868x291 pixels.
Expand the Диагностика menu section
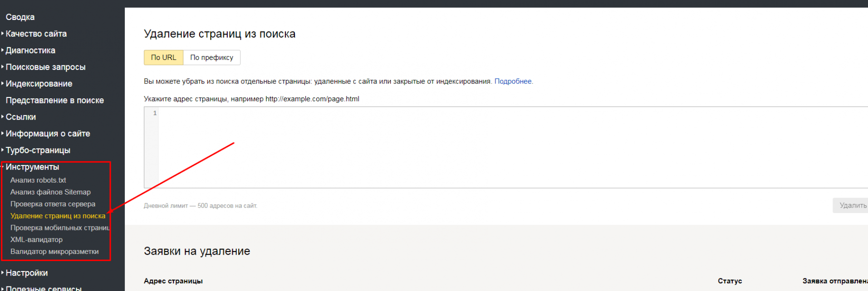(30, 50)
